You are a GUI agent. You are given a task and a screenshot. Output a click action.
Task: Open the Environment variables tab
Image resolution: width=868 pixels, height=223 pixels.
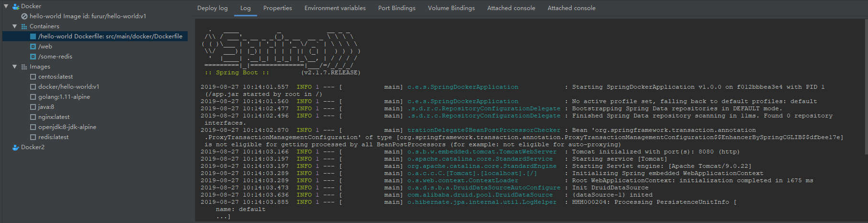pyautogui.click(x=335, y=8)
